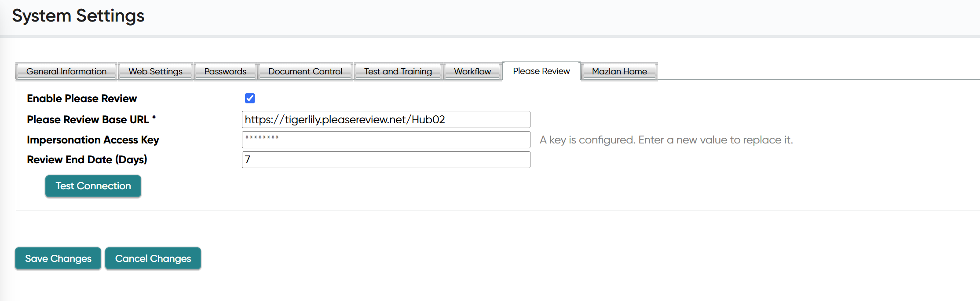Click the Please Review Base URL label
Screen dimensions: 980x301
click(91, 120)
